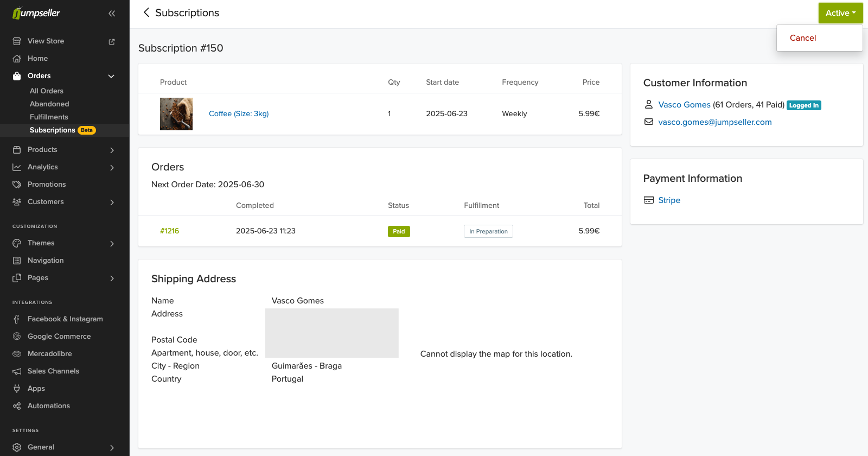Image resolution: width=868 pixels, height=456 pixels.
Task: Click the Orders bag icon
Action: [x=17, y=76]
